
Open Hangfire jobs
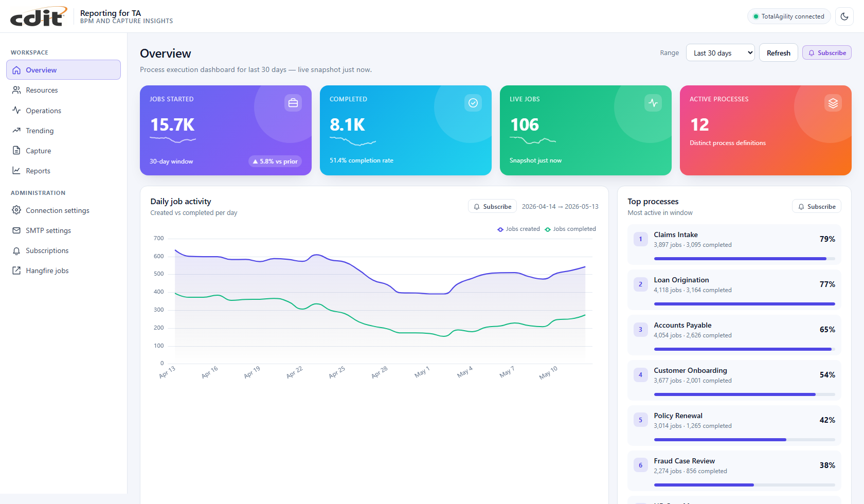click(63, 271)
